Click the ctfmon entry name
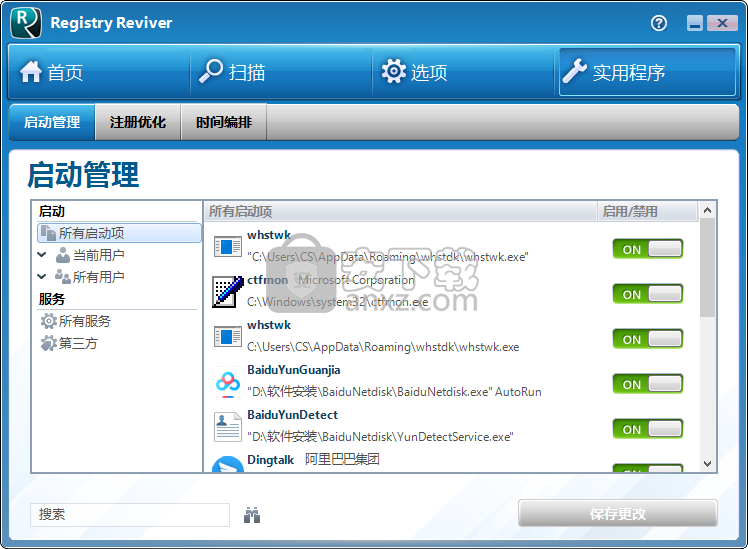 click(x=268, y=280)
